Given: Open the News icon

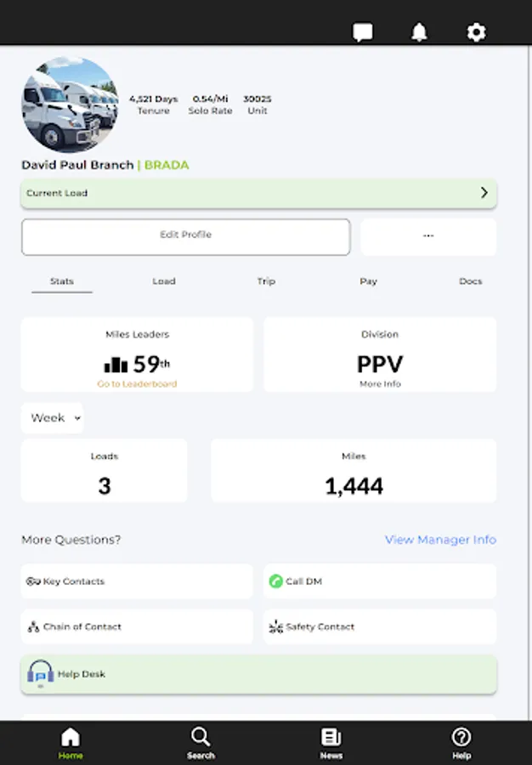Looking at the screenshot, I should point(331,737).
